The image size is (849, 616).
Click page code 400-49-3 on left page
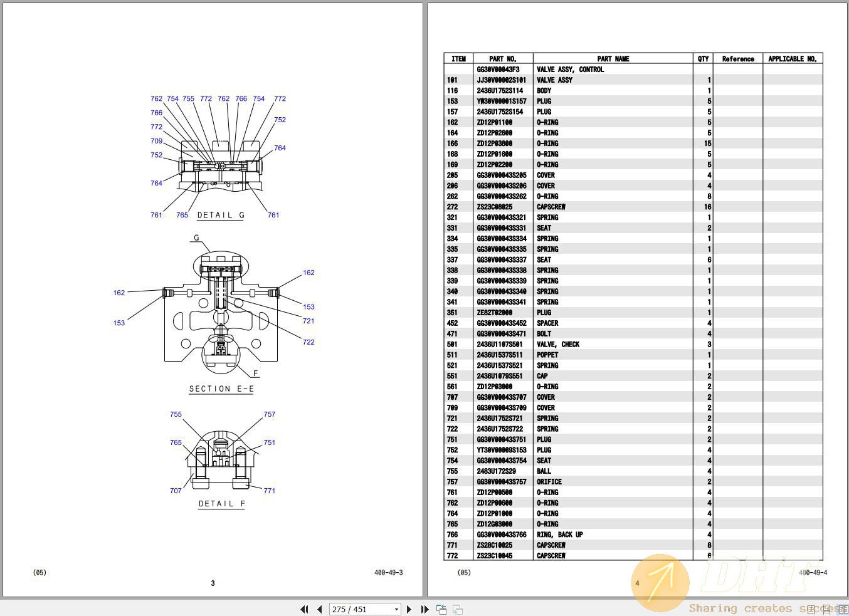pyautogui.click(x=389, y=573)
